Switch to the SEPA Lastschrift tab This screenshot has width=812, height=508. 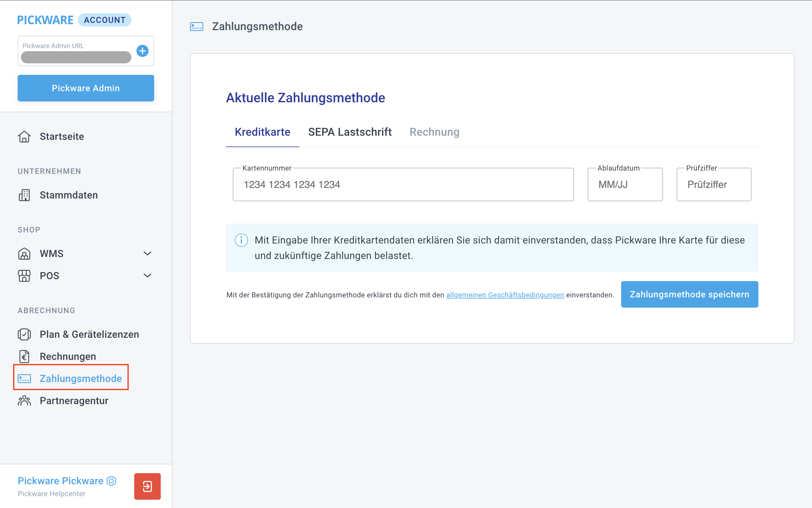[350, 132]
